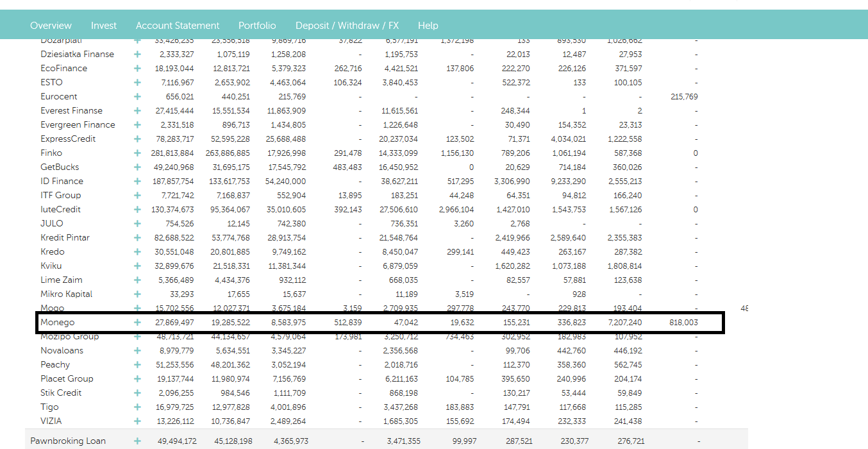Go to the Invest page
This screenshot has height=449, width=868.
tap(104, 26)
